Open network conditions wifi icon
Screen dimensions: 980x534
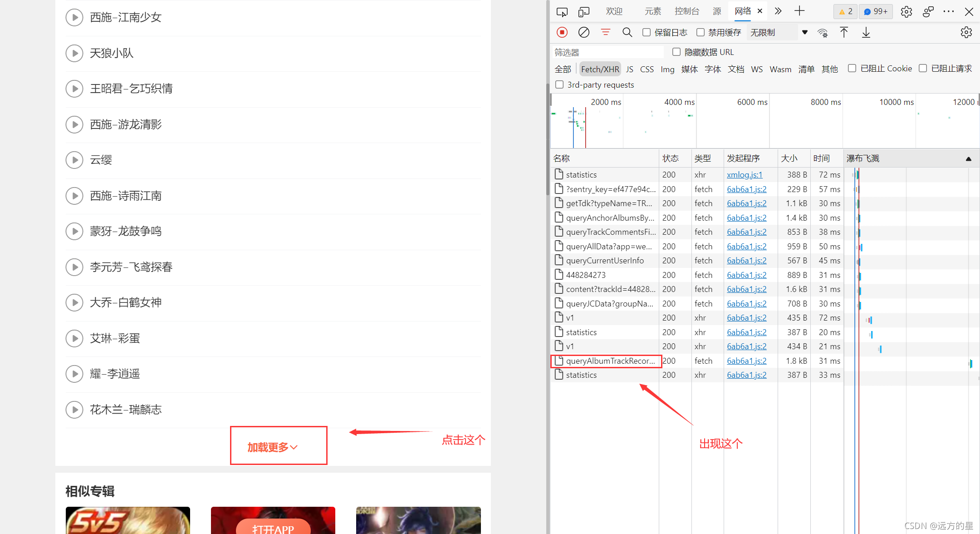(x=823, y=33)
